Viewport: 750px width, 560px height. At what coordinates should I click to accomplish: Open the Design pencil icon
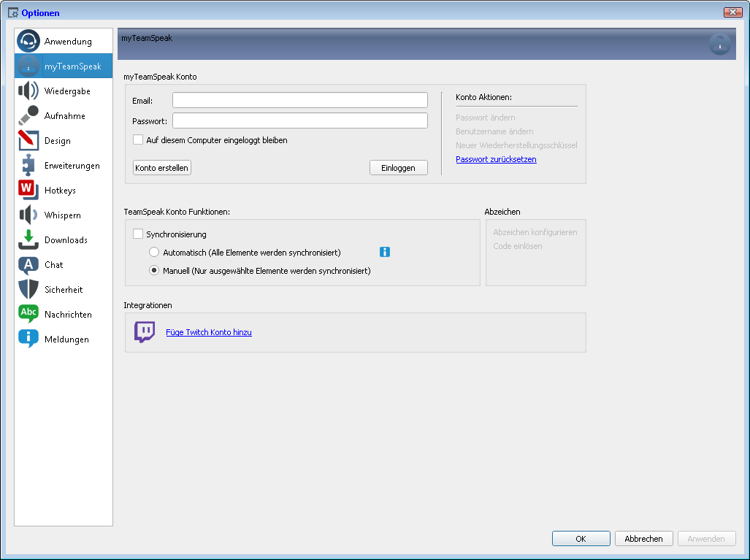[28, 141]
